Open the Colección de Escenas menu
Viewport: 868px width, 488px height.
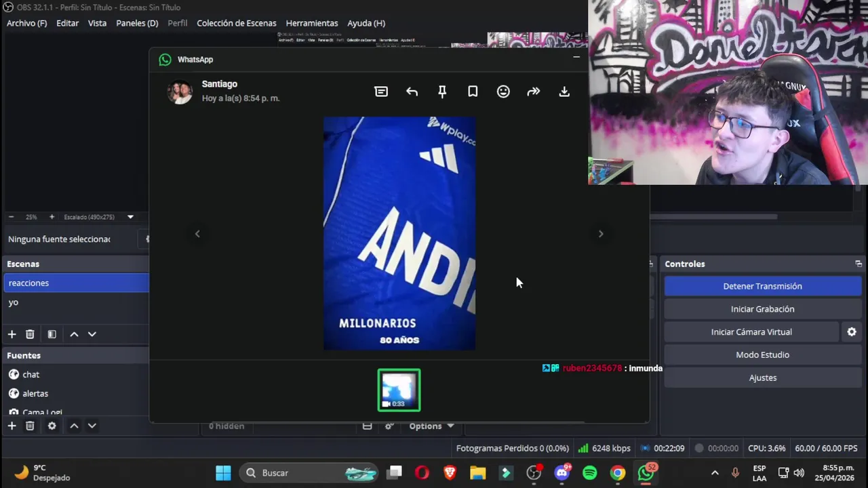click(237, 23)
